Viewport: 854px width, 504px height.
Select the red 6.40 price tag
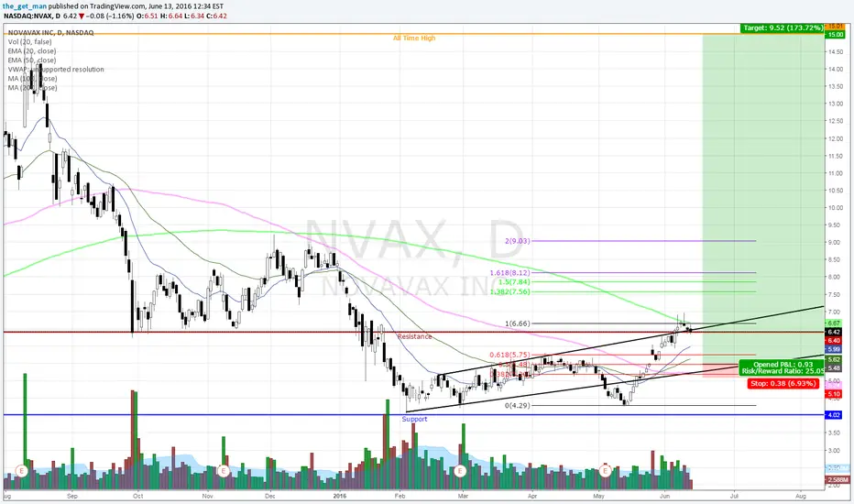tap(834, 341)
